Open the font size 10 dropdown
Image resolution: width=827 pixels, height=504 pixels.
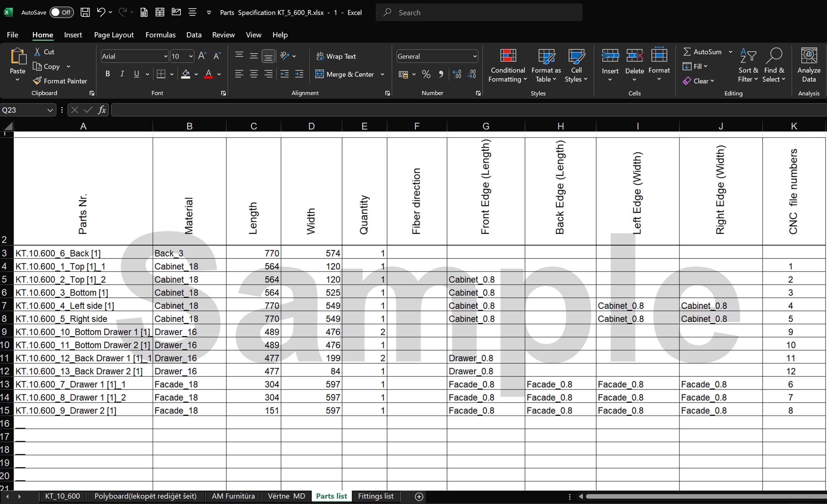(x=191, y=56)
